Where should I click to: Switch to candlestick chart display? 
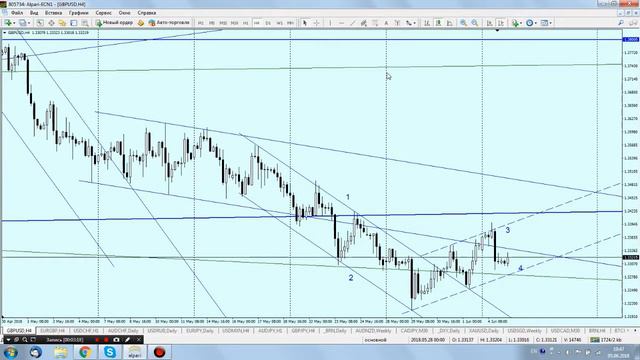(x=438, y=23)
